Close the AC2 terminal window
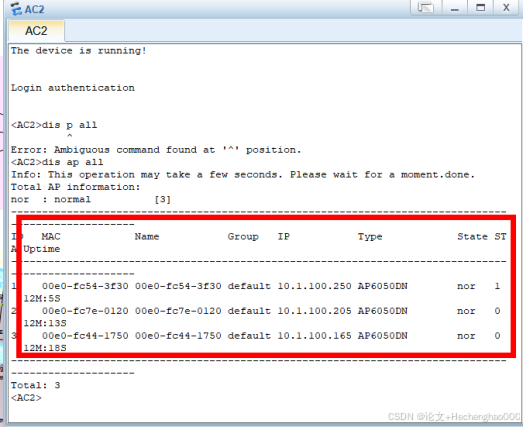The width and height of the screenshot is (524, 428). click(506, 7)
